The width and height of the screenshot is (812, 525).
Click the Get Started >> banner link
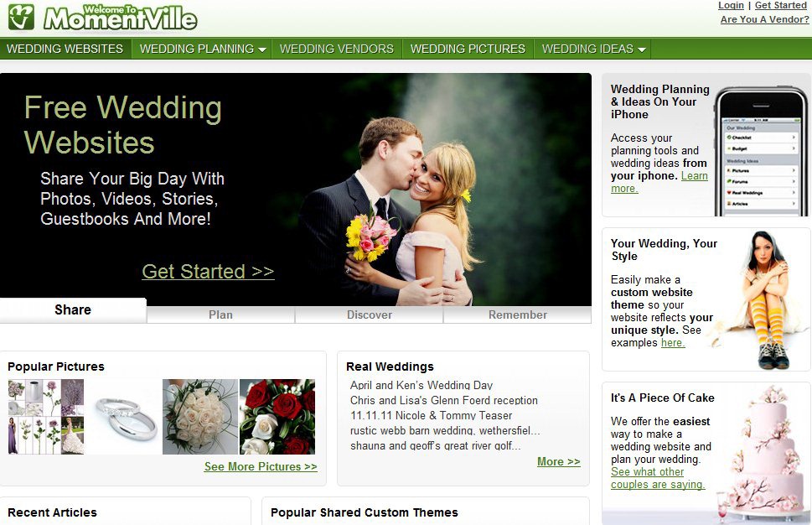coord(208,272)
